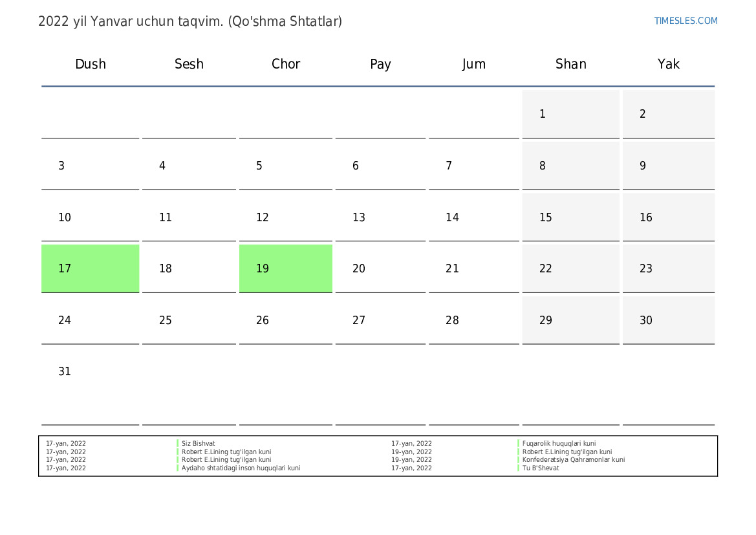Choose day 15 in the calendar
Screen dimensions: 756x535
tap(571, 217)
